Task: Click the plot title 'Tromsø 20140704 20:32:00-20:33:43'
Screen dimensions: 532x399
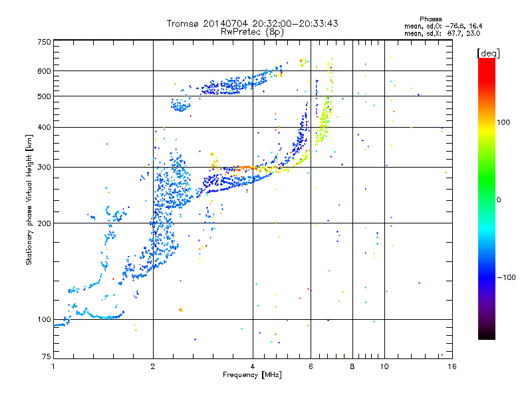Action: click(252, 23)
